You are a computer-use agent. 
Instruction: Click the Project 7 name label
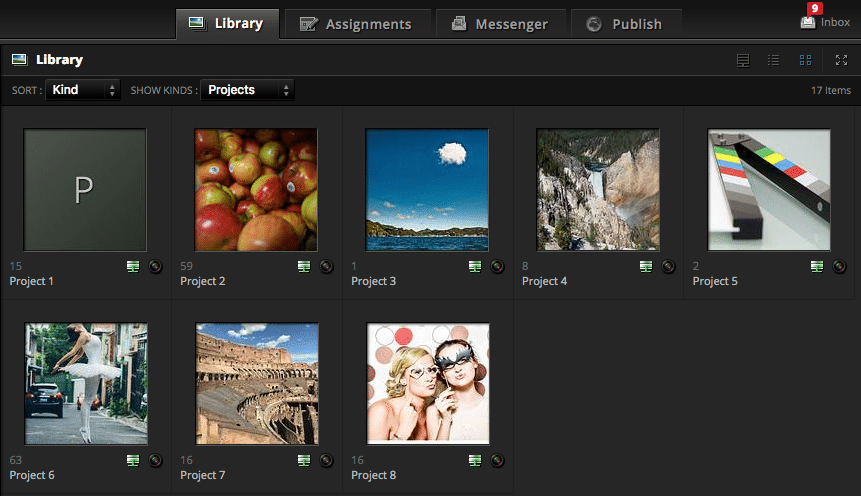(203, 475)
